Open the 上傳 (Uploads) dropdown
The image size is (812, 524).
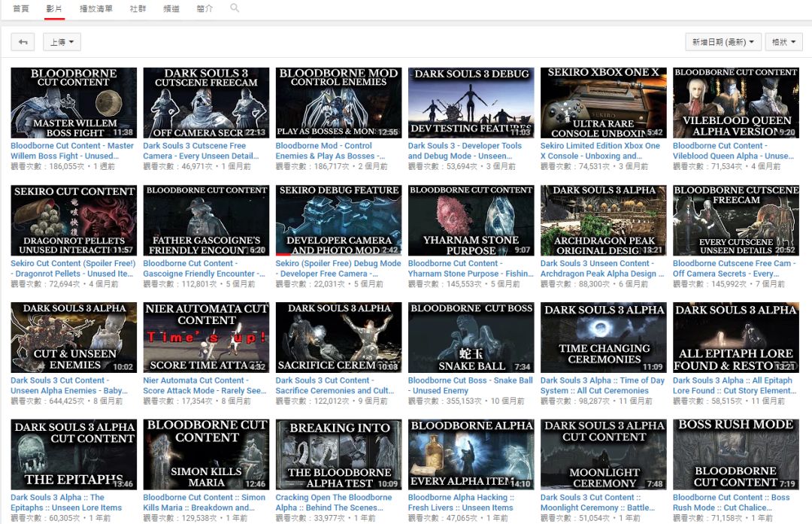tap(62, 42)
